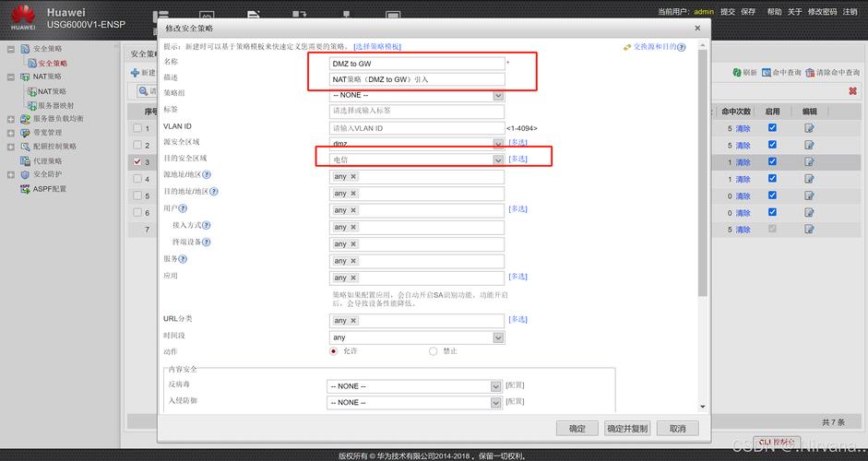Click help icon beside 服务
The image size is (868, 461).
[x=183, y=259]
